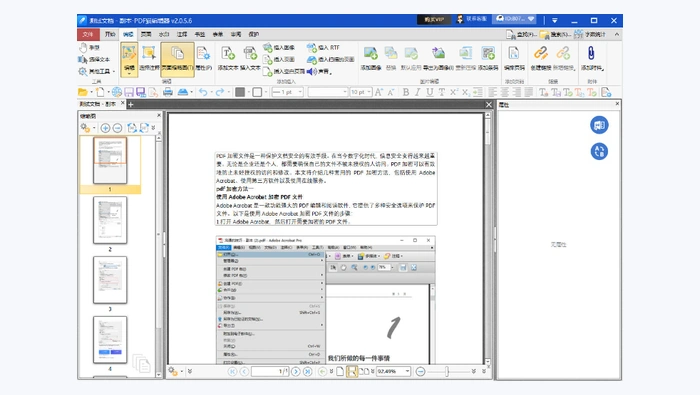Screen dimensions: 700x395
Task: Jump to the last page button
Action: [308, 371]
